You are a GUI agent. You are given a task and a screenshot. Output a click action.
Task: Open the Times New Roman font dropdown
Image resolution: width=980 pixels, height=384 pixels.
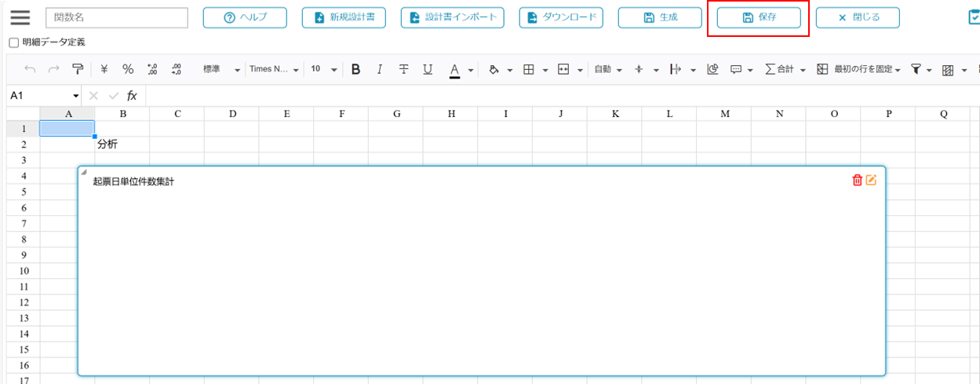pos(274,69)
